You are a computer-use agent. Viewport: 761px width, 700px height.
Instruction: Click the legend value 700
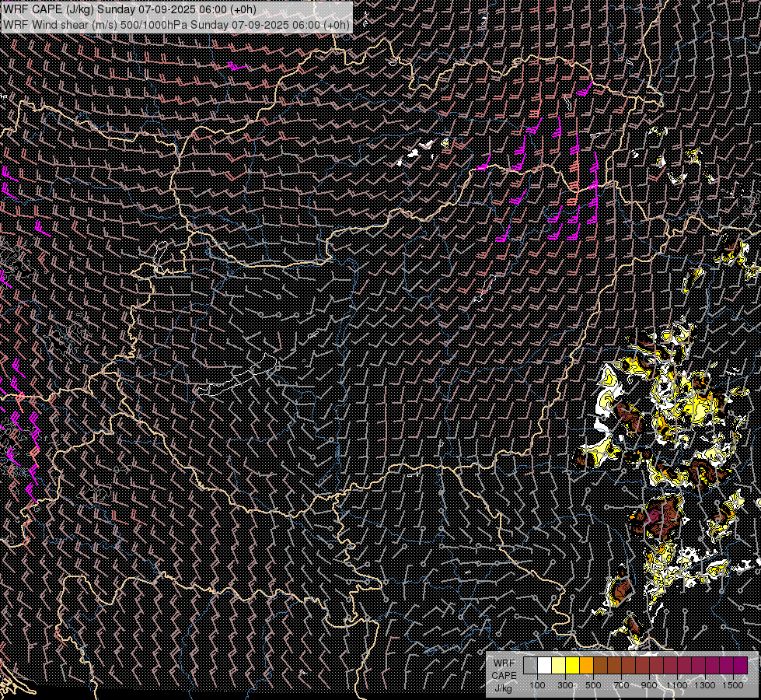621,685
